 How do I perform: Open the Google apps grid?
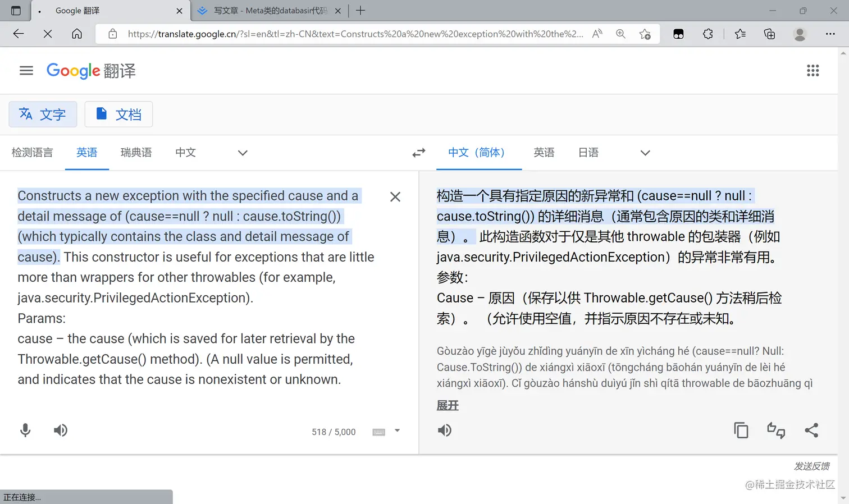click(x=813, y=71)
